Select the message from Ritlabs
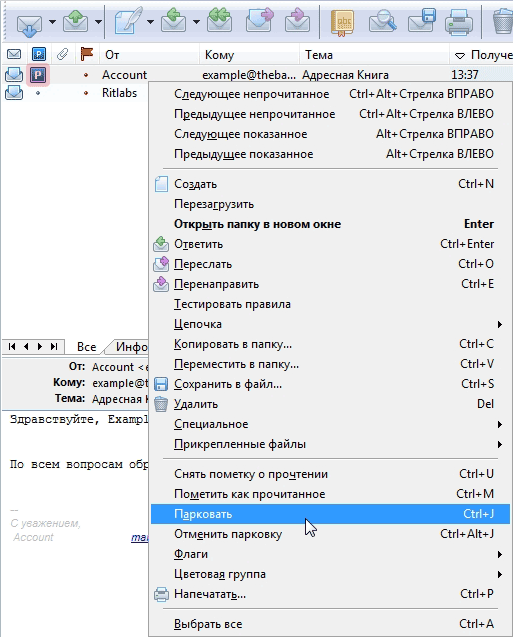The height and width of the screenshot is (637, 513). (119, 93)
